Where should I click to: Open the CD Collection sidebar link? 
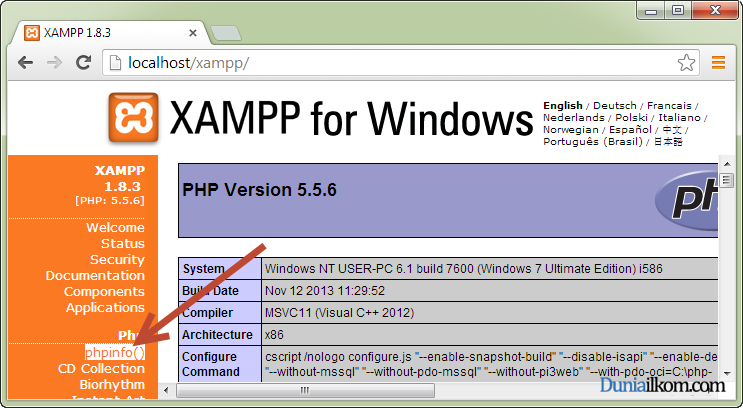point(101,369)
